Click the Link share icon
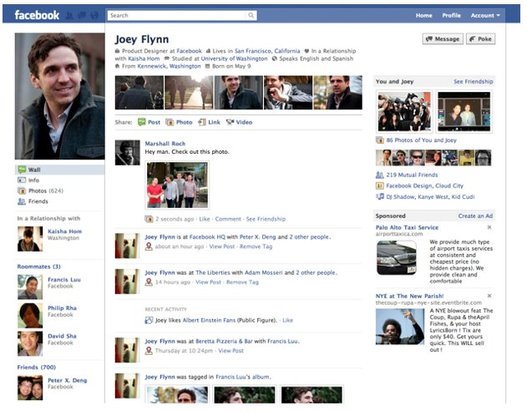The image size is (527, 411). point(202,122)
